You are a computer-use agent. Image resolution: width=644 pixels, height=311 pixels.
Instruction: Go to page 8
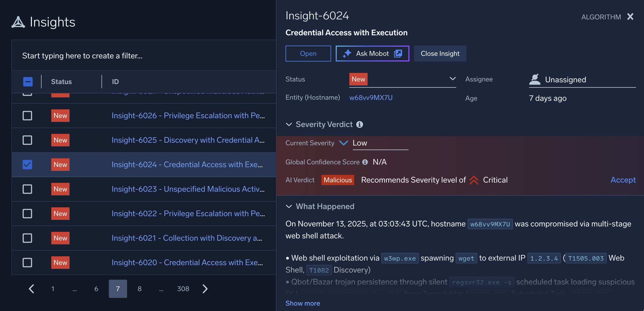[x=140, y=289]
